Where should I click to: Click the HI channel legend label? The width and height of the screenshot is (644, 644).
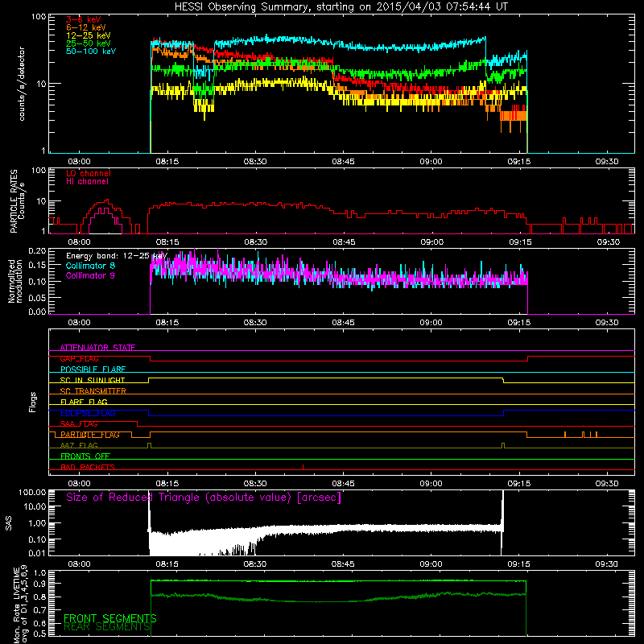pos(87,182)
